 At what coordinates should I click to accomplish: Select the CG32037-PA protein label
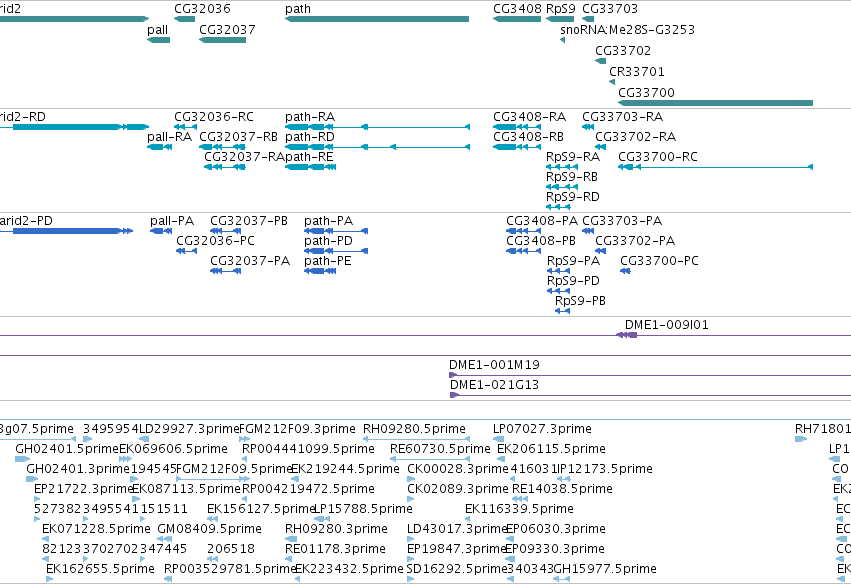(250, 261)
